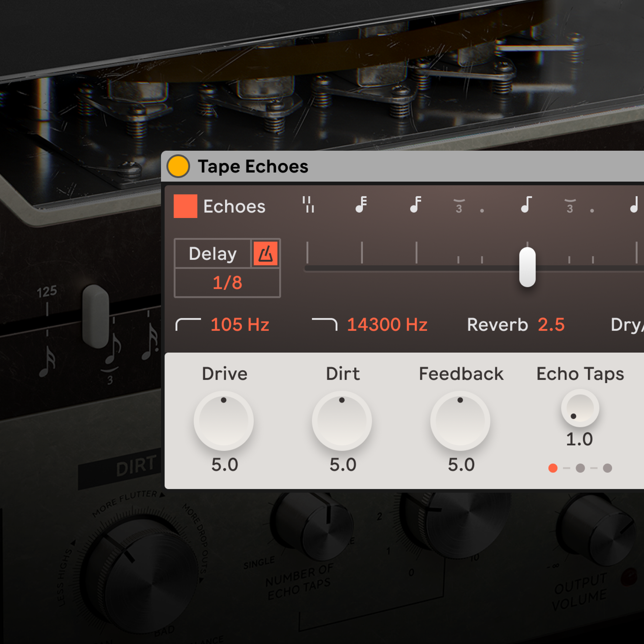Click the Reverb 2.5 value
Image resolution: width=644 pixels, height=644 pixels.
click(551, 324)
